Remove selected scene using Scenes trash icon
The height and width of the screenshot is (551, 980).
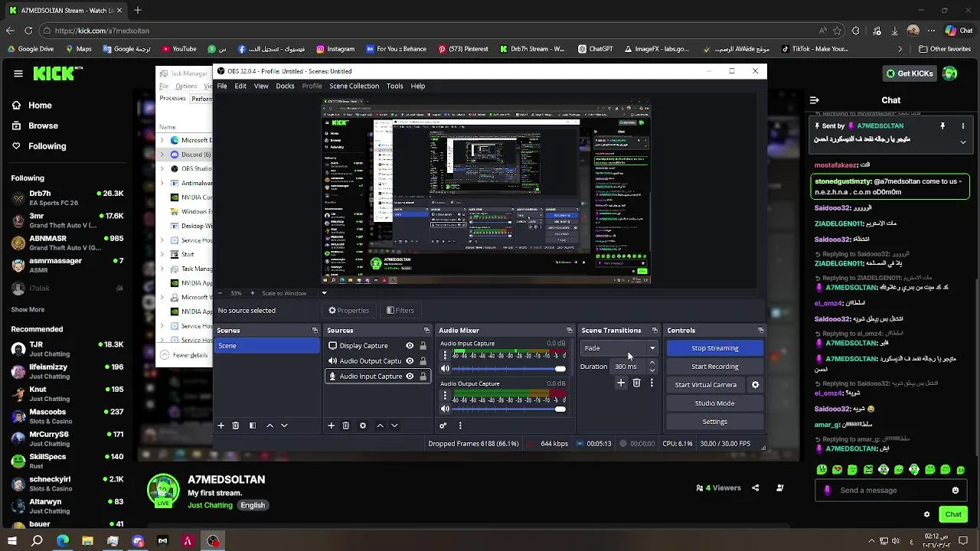(x=236, y=425)
